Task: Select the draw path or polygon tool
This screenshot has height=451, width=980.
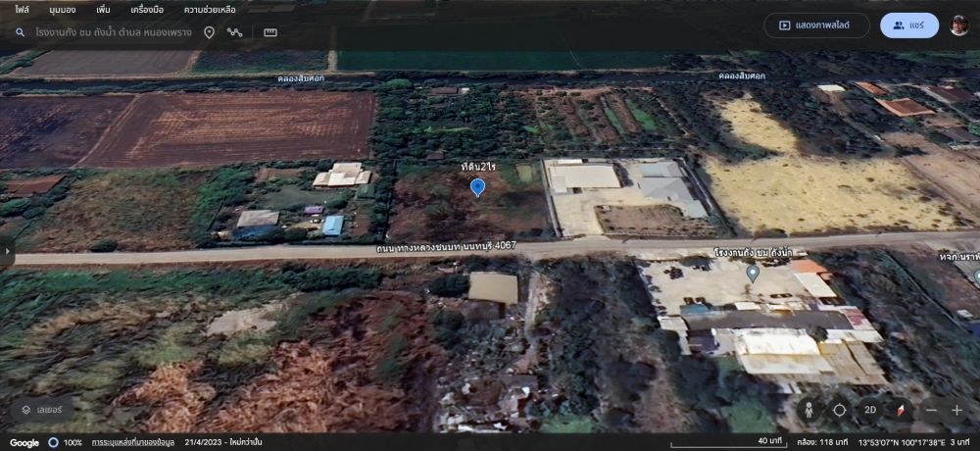Action: (235, 32)
